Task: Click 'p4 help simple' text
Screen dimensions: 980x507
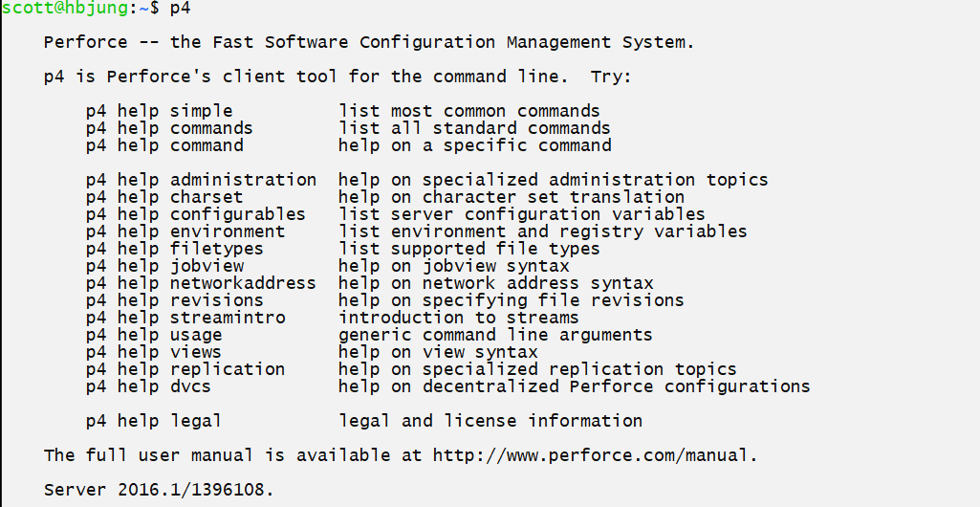Action: pyautogui.click(x=160, y=111)
